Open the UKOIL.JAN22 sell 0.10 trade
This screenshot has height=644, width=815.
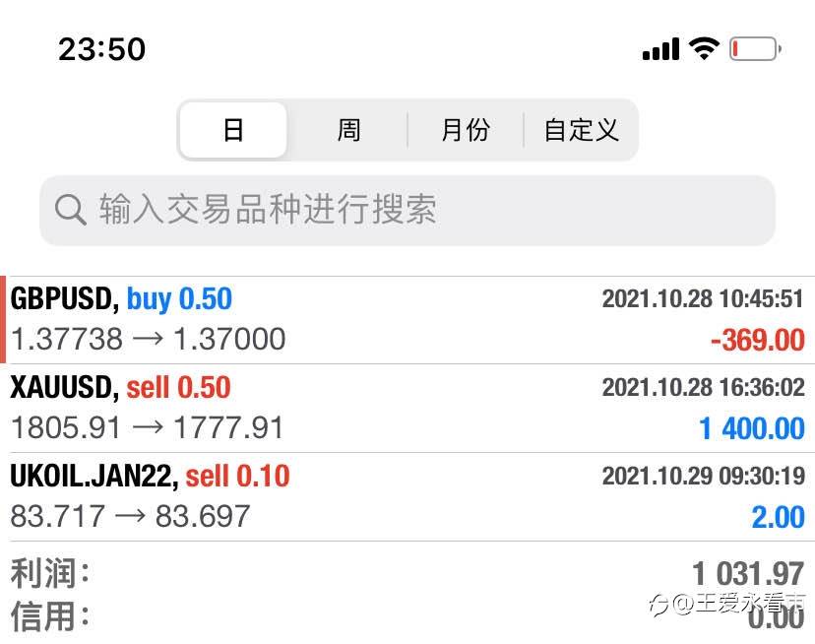point(295,496)
